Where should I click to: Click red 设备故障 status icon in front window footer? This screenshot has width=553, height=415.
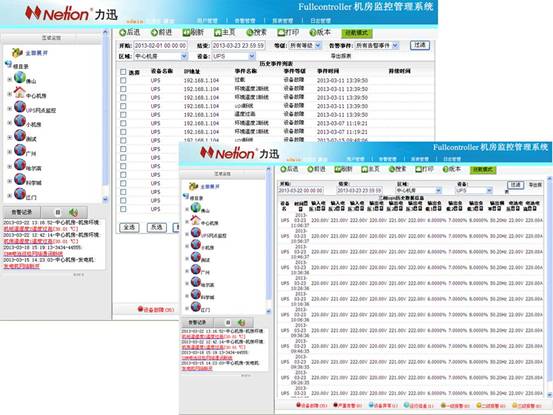299,405
